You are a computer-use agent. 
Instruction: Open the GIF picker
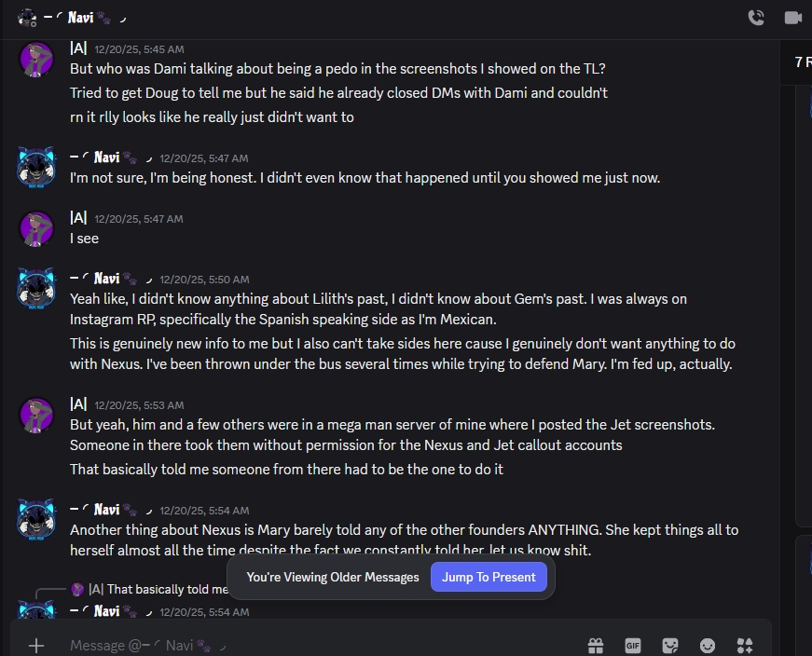point(632,645)
